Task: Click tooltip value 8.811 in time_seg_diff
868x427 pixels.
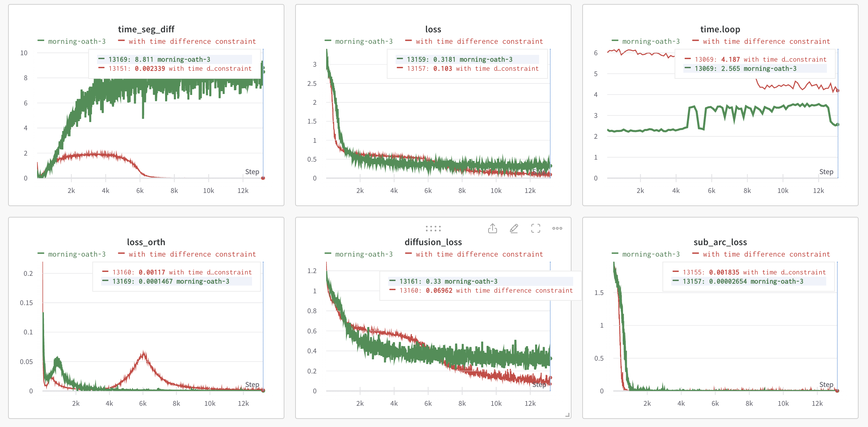Action: click(x=144, y=60)
